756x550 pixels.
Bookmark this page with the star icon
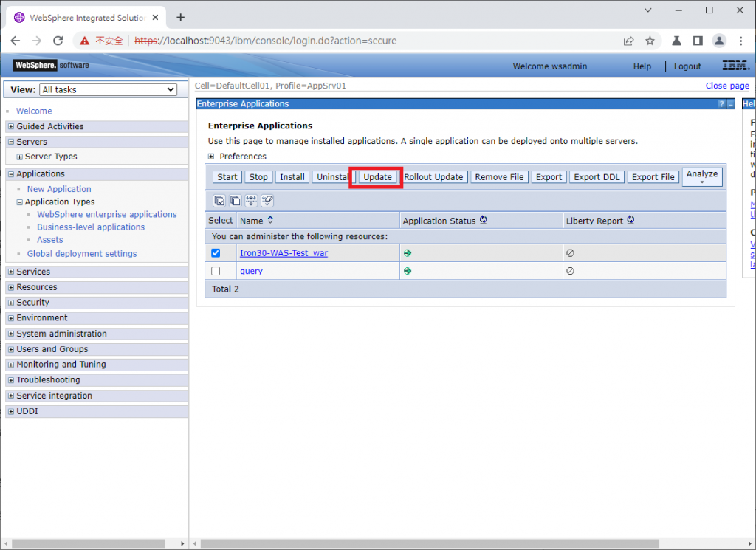[650, 41]
